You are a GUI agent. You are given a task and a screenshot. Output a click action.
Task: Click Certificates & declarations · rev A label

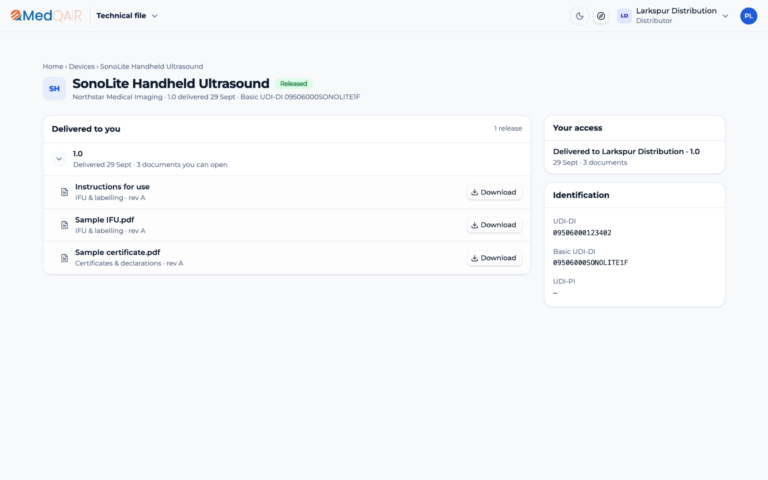[129, 263]
